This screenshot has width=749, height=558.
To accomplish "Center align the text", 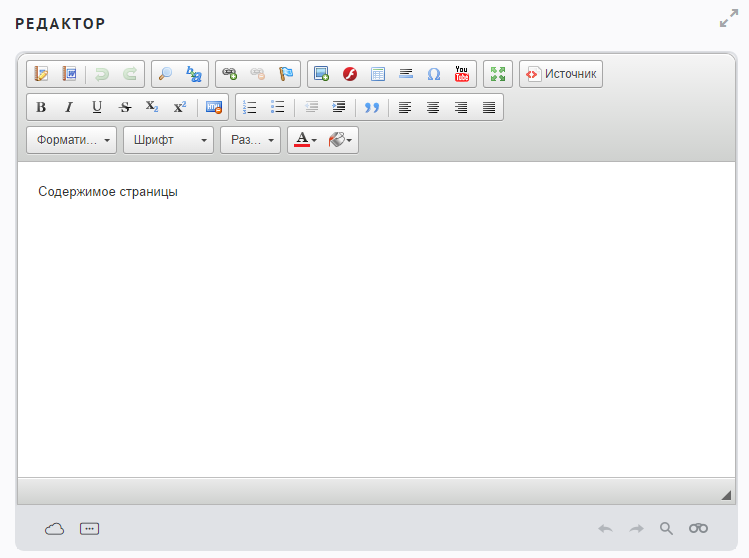I will [x=433, y=107].
